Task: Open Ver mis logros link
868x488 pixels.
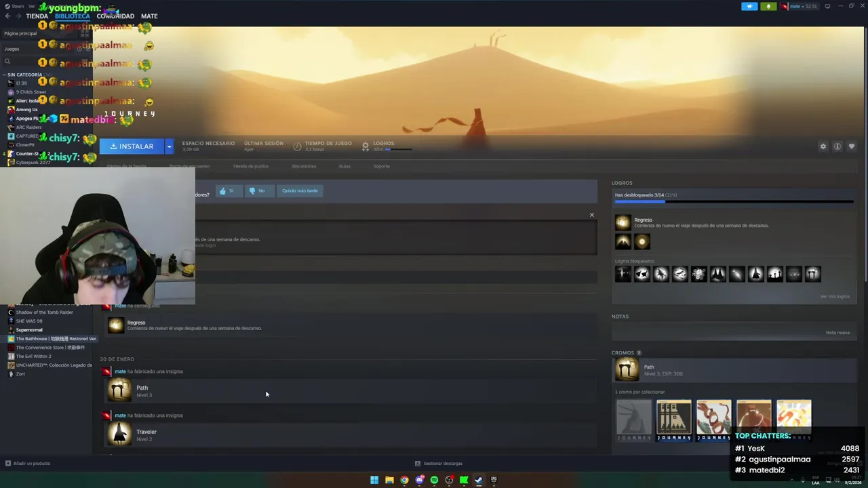Action: (834, 296)
